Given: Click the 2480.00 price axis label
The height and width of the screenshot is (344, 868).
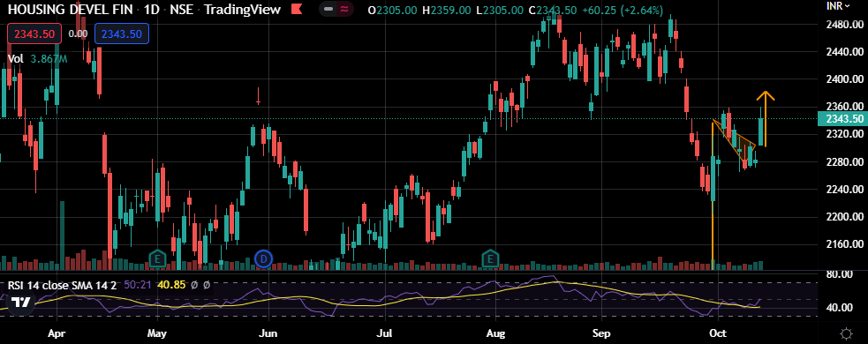Looking at the screenshot, I should pyautogui.click(x=844, y=25).
